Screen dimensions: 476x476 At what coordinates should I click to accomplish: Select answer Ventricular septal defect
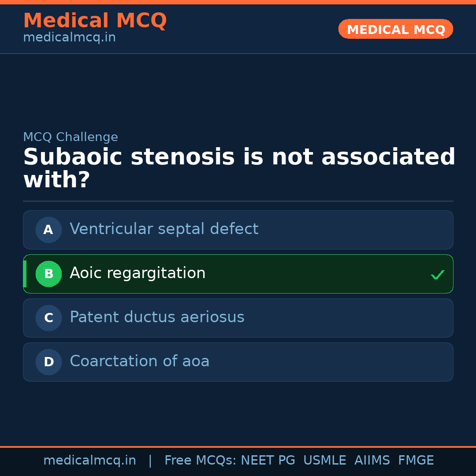pyautogui.click(x=164, y=229)
